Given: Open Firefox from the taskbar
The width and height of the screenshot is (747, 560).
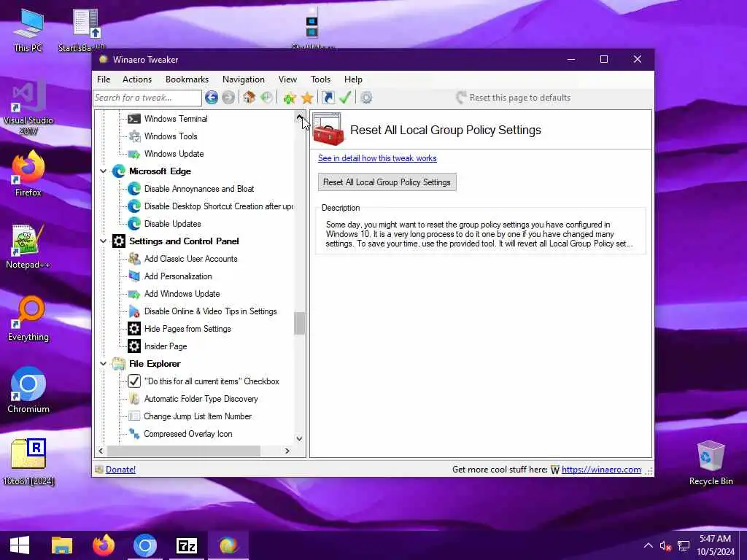Looking at the screenshot, I should pyautogui.click(x=104, y=545).
